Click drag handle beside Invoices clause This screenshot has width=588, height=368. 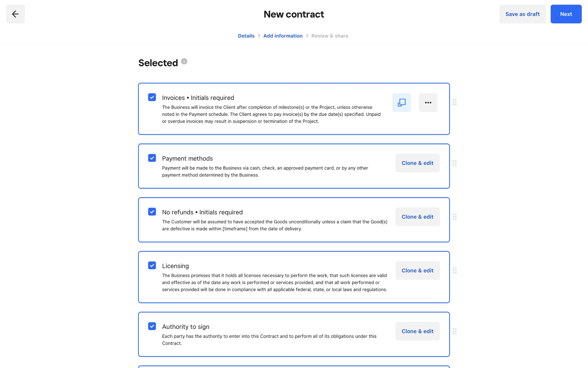454,102
